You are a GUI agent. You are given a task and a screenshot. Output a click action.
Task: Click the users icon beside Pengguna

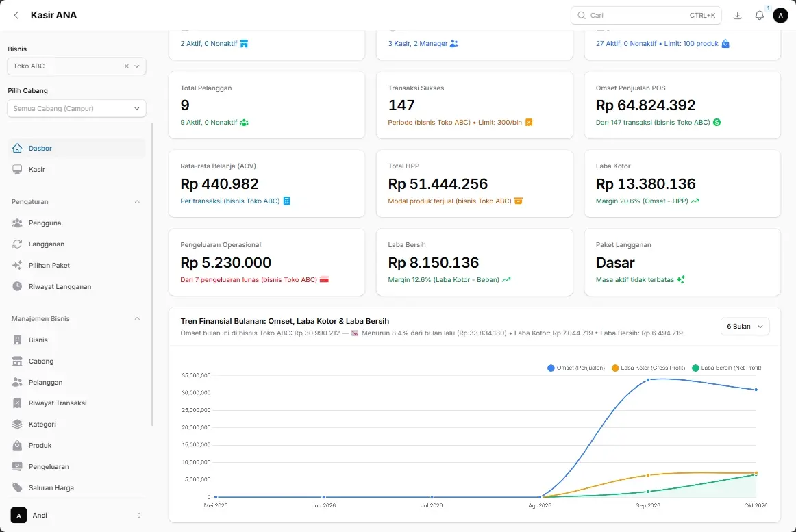[17, 223]
